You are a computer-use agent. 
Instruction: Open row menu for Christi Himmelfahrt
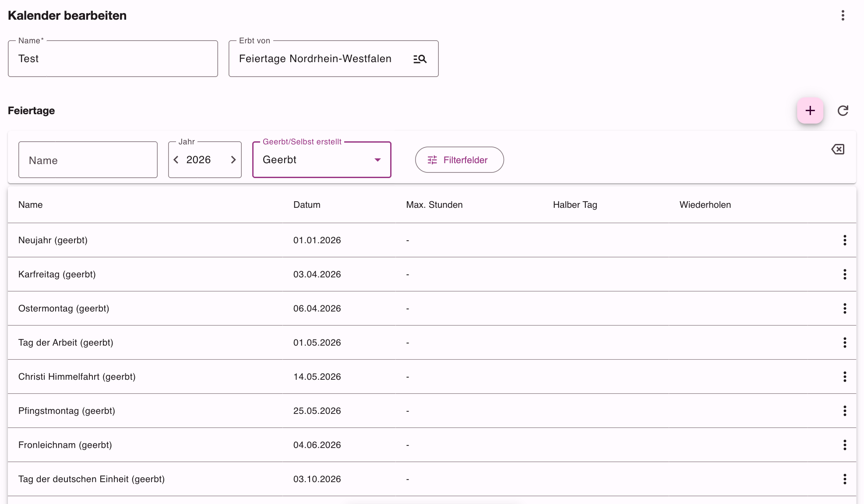tap(845, 377)
